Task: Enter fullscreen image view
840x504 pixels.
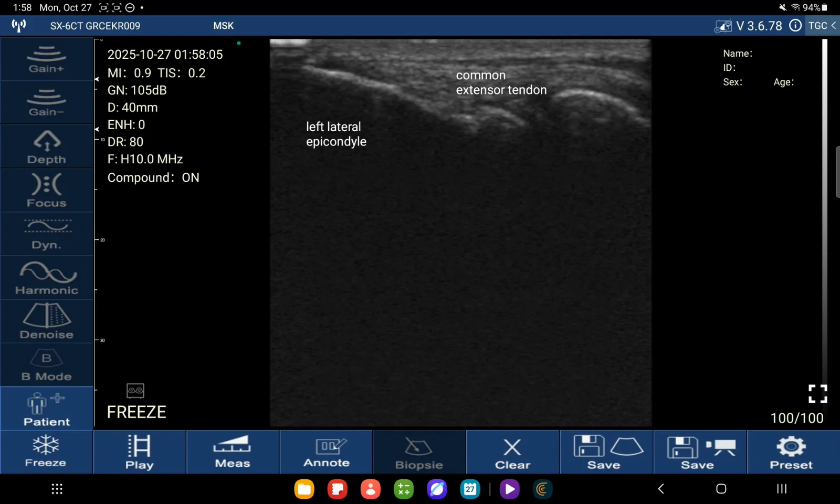Action: click(x=817, y=394)
